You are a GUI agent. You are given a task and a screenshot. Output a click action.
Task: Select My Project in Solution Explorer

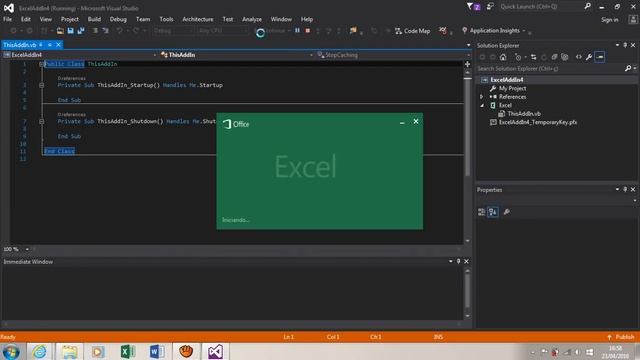coord(512,89)
